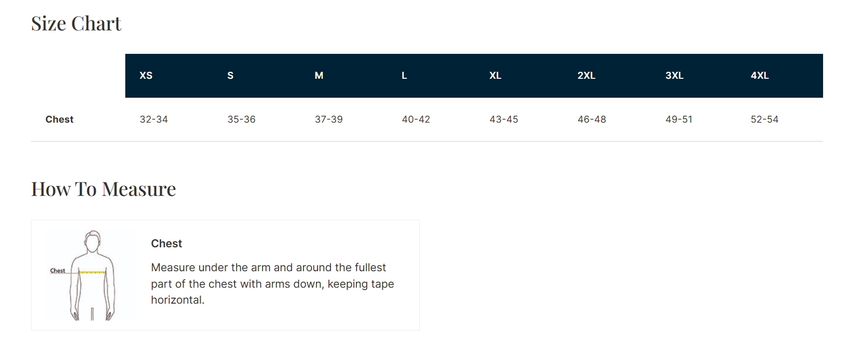Viewport: 868px width, 353px height.
Task: Click the XL size column header
Action: tap(495, 76)
